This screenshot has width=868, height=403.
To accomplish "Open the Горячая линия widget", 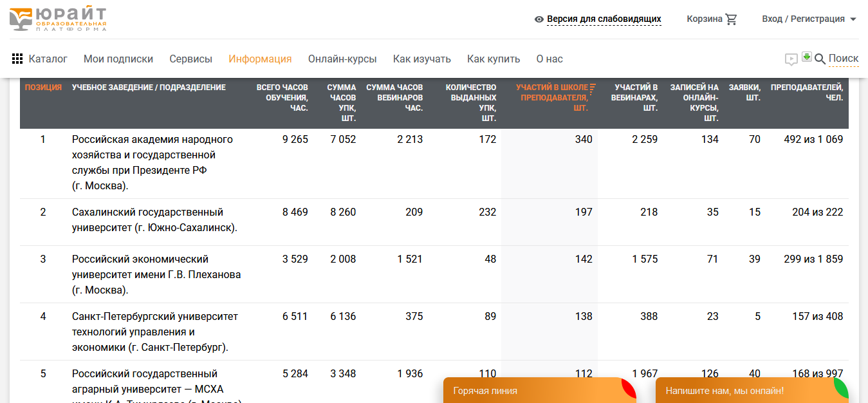I will [540, 390].
